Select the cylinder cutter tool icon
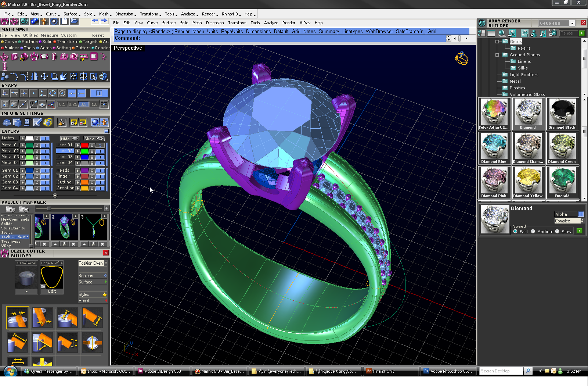Screen dimensions: 588x386 pos(54,56)
